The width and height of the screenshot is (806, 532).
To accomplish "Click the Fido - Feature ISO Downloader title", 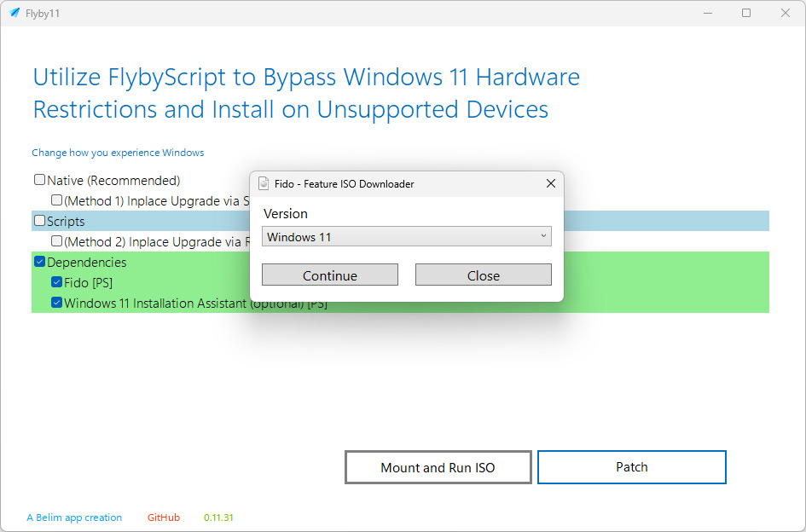I will 344,183.
